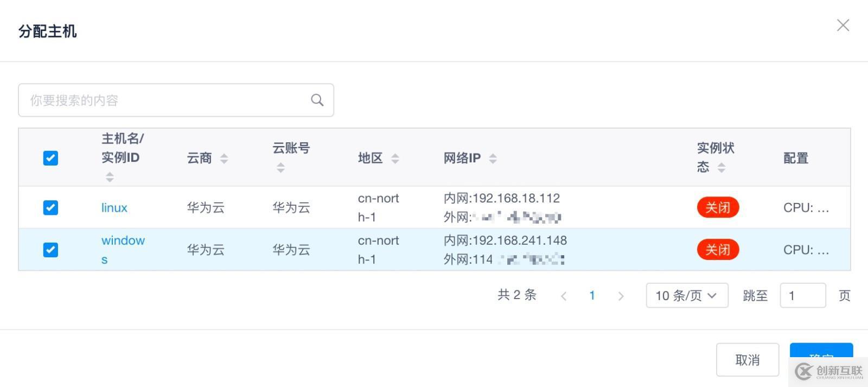Open the 10 条/页 page size dropdown
The height and width of the screenshot is (387, 868).
coord(686,295)
